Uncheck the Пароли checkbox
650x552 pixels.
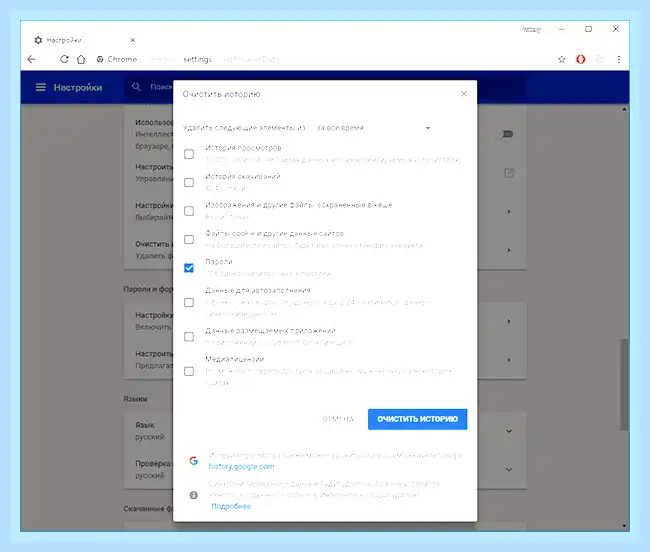[189, 268]
